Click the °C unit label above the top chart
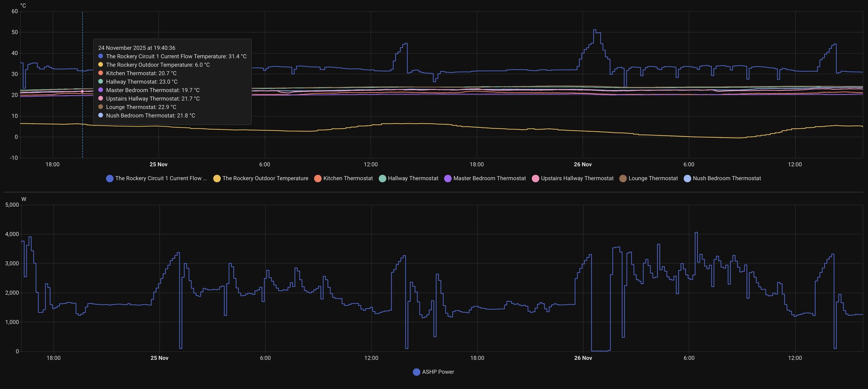This screenshot has height=389, width=868. coord(23,6)
